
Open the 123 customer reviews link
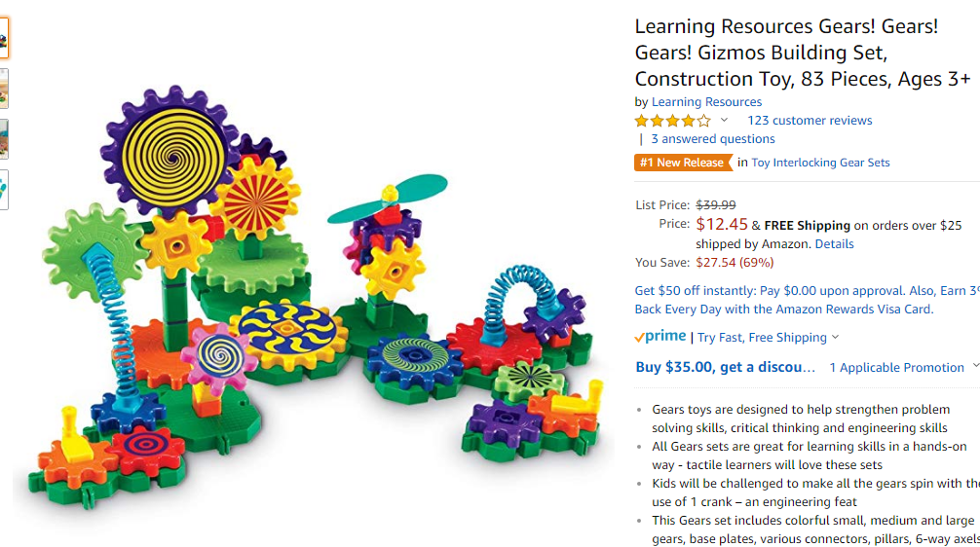pyautogui.click(x=810, y=121)
